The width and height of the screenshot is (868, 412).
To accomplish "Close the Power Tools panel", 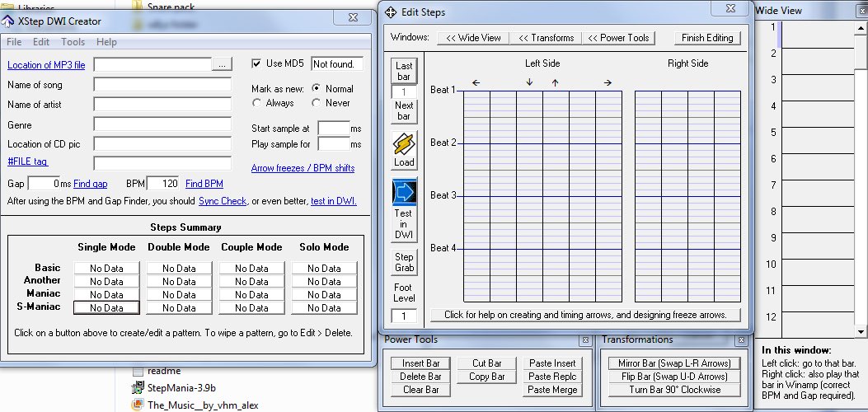I will [x=584, y=339].
